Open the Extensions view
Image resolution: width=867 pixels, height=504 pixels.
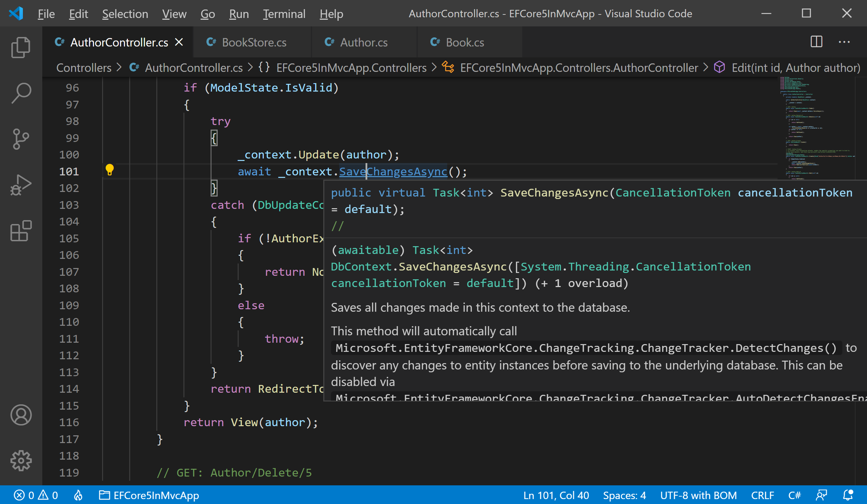pyautogui.click(x=21, y=231)
